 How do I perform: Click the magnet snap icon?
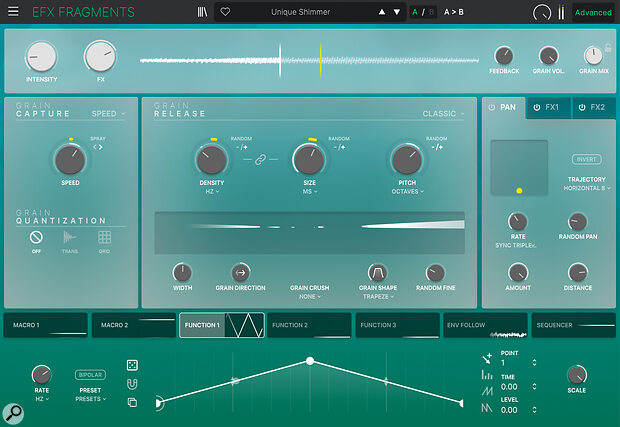coord(132,384)
